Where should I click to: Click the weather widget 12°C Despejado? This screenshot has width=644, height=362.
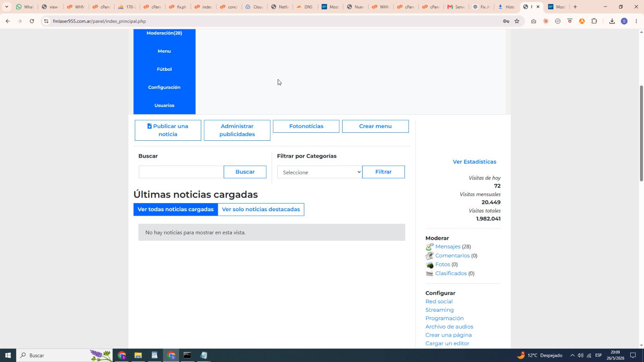click(x=540, y=355)
